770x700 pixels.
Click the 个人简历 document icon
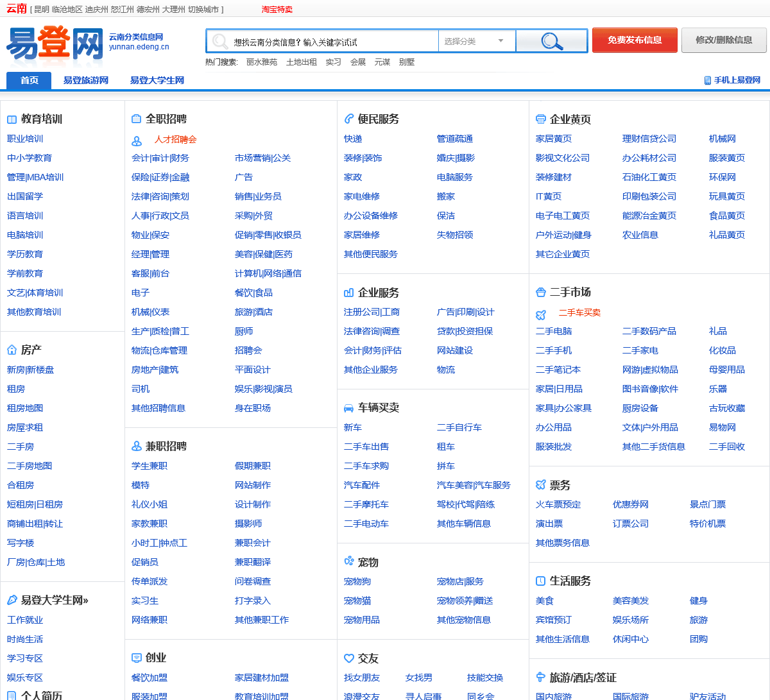(12, 696)
